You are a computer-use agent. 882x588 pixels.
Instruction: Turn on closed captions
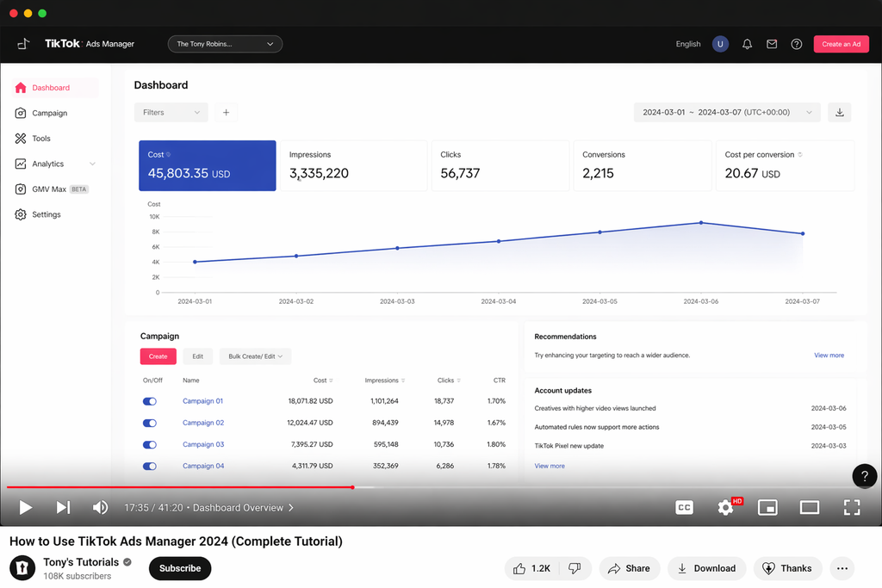[x=684, y=508]
